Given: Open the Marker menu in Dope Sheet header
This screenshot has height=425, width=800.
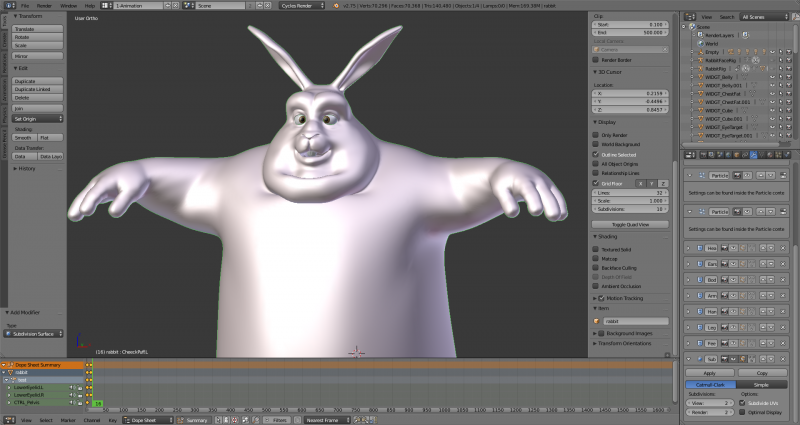Looking at the screenshot, I should tap(68, 420).
